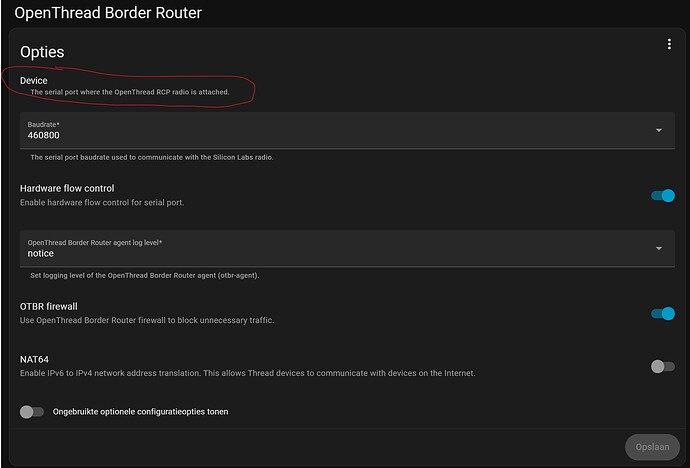Open the notice log level field
The height and width of the screenshot is (468, 690).
click(x=347, y=249)
